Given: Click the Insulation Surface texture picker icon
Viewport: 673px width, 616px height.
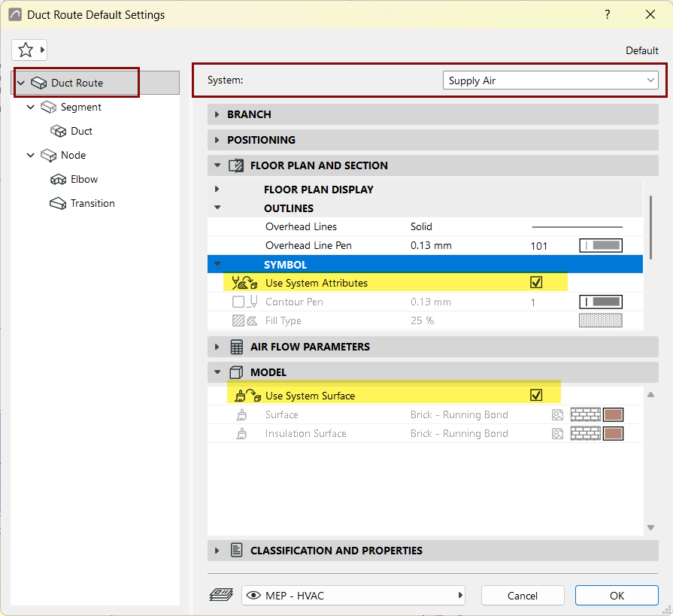Looking at the screenshot, I should 557,433.
